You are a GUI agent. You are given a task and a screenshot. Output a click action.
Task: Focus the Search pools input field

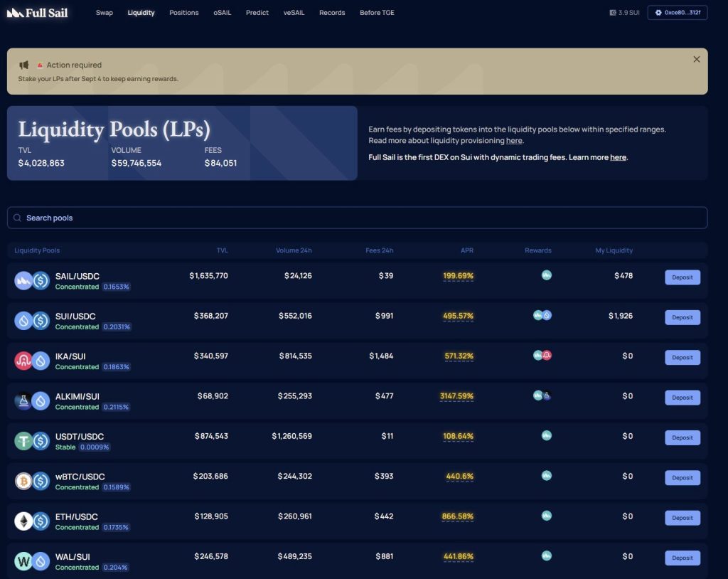[357, 218]
